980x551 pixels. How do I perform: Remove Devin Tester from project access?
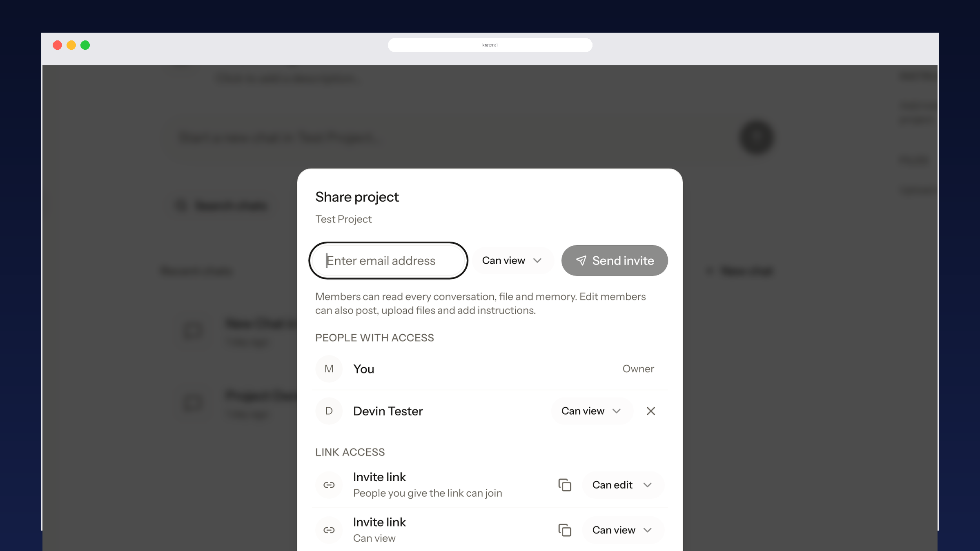[x=651, y=411]
